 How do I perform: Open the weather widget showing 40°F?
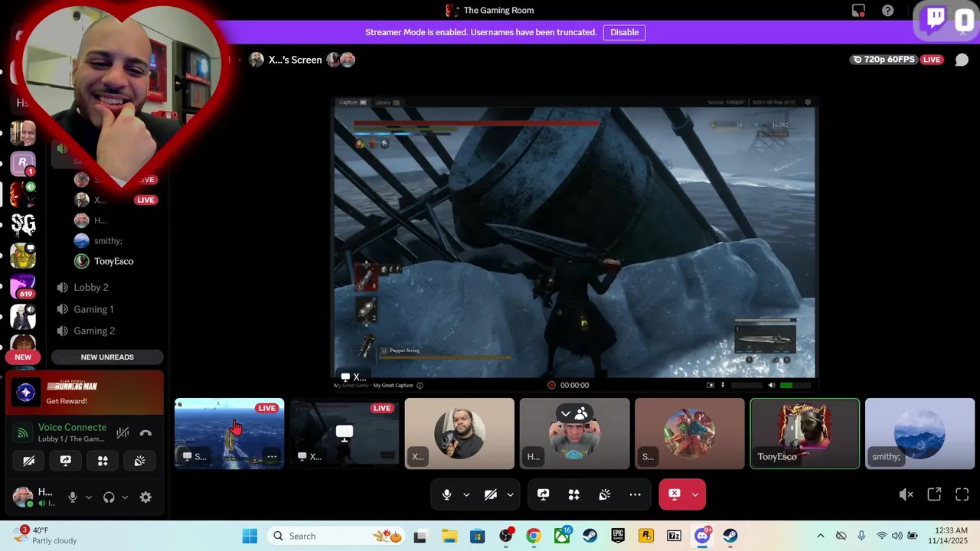(x=46, y=536)
